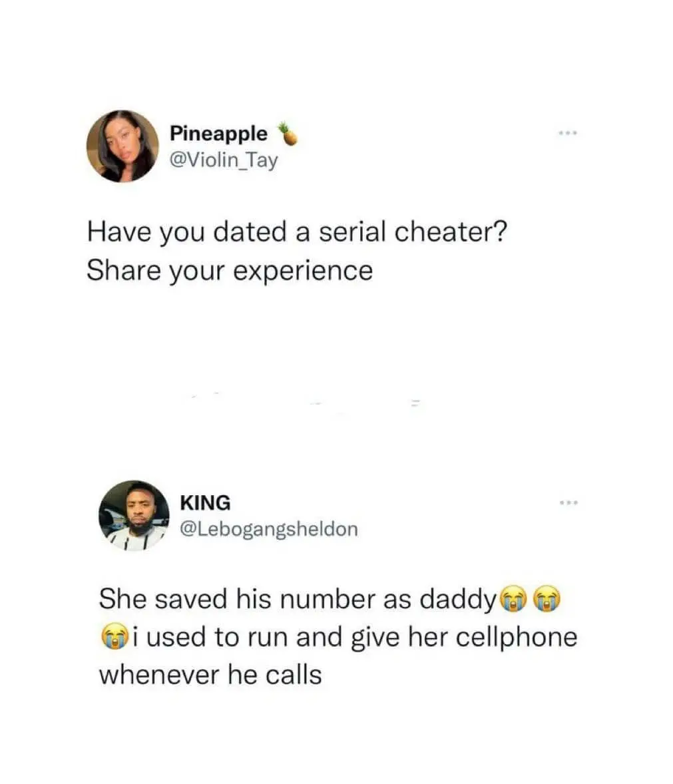Click the crying emoji before "i used"
The height and width of the screenshot is (784, 673).
(x=115, y=636)
